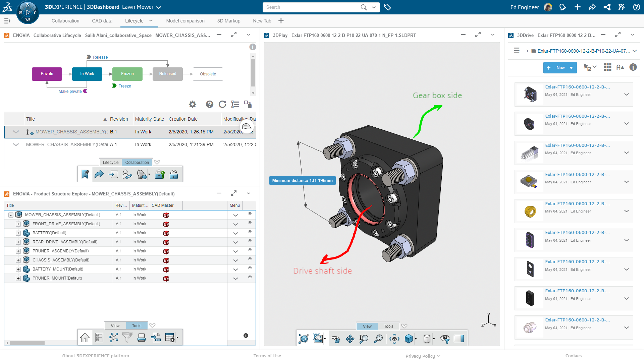Toggle visibility eye for PRUNER_ASSEMBLY(Default)
The width and height of the screenshot is (644, 360).
(250, 250)
